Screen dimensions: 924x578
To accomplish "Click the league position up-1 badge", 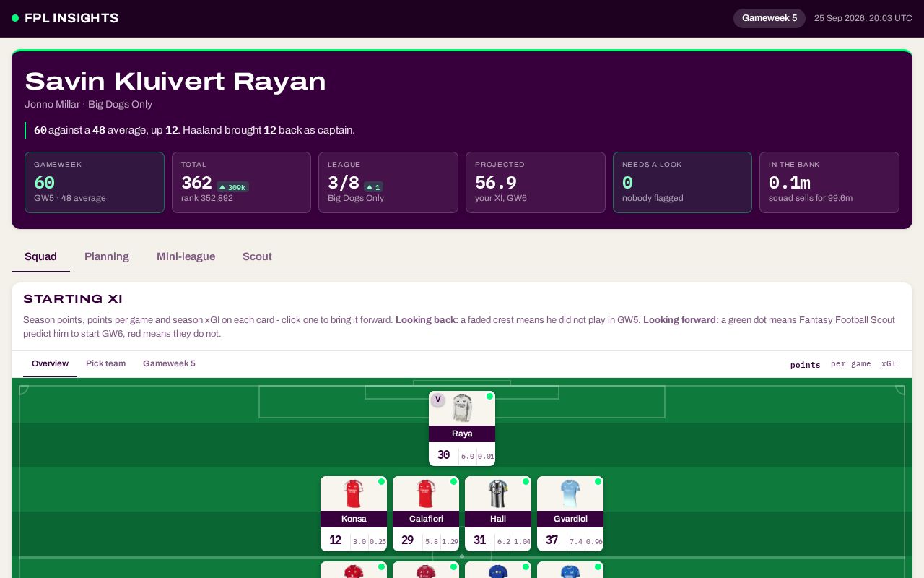I will click(x=373, y=187).
